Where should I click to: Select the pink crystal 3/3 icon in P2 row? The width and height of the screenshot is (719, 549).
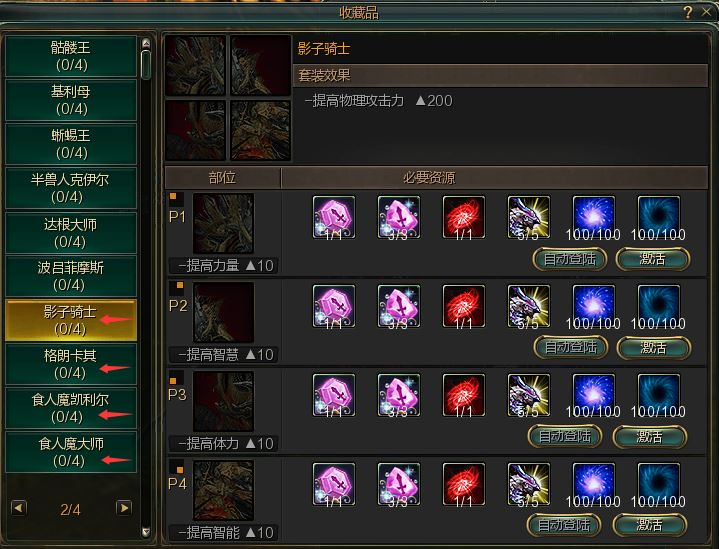399,306
